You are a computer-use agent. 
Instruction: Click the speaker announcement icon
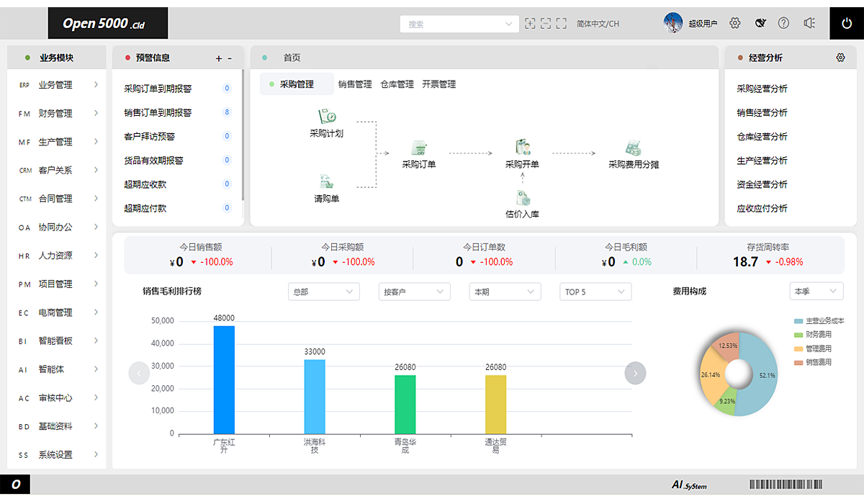point(809,23)
